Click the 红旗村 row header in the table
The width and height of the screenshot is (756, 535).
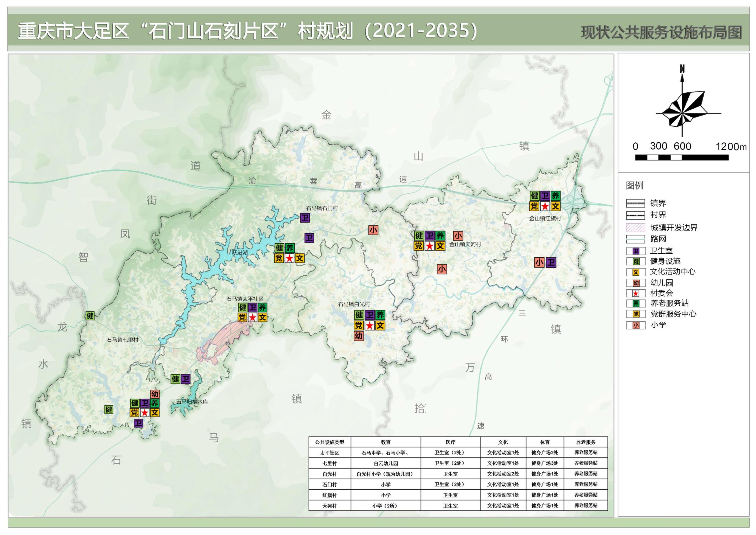330,495
